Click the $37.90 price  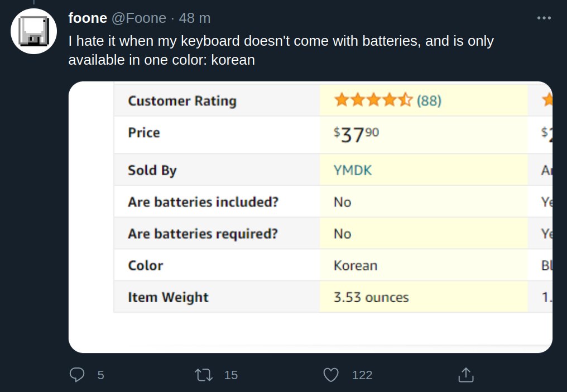pyautogui.click(x=356, y=134)
